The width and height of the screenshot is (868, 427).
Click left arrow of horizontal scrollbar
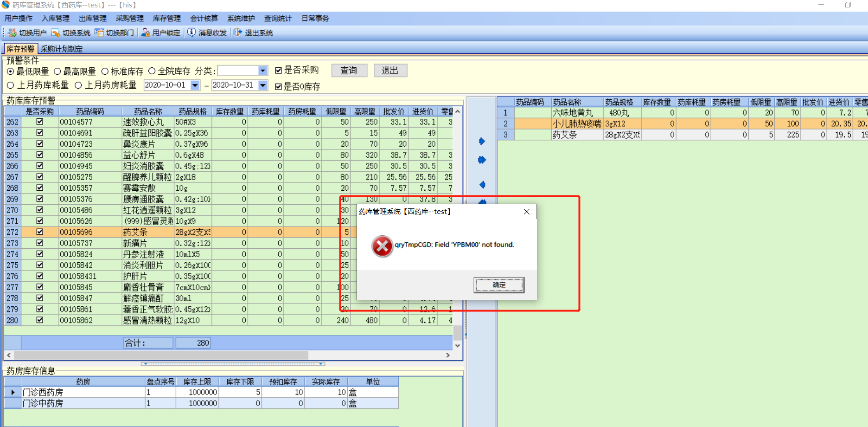(9, 355)
